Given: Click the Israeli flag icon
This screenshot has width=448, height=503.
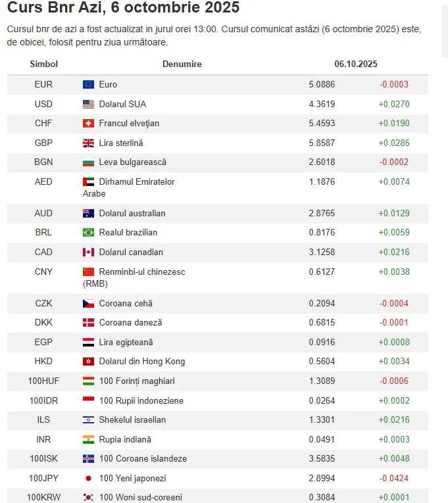Looking at the screenshot, I should tap(88, 420).
